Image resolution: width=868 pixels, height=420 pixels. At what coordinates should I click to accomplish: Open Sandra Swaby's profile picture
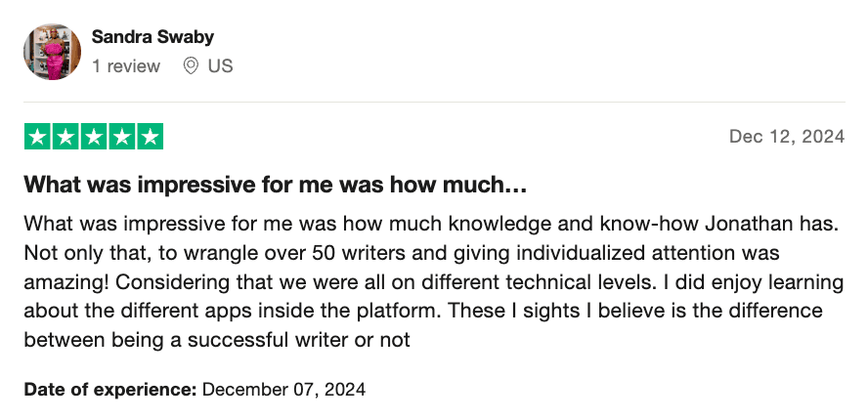click(x=52, y=51)
